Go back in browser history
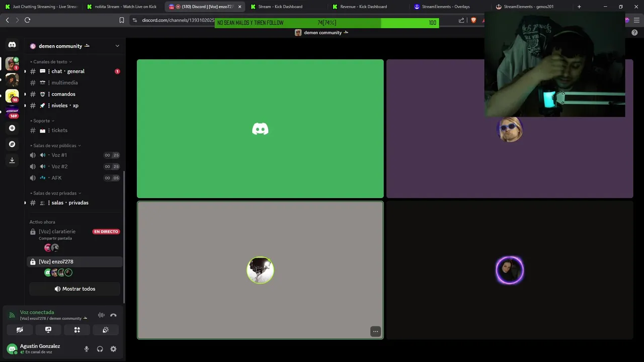 (7, 20)
